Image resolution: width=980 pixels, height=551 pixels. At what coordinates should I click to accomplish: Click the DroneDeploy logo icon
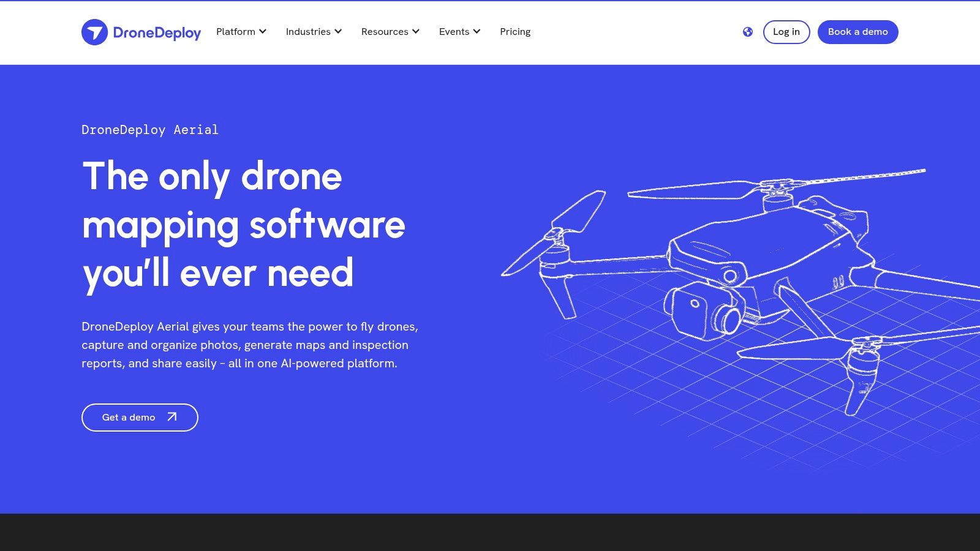[x=94, y=32]
